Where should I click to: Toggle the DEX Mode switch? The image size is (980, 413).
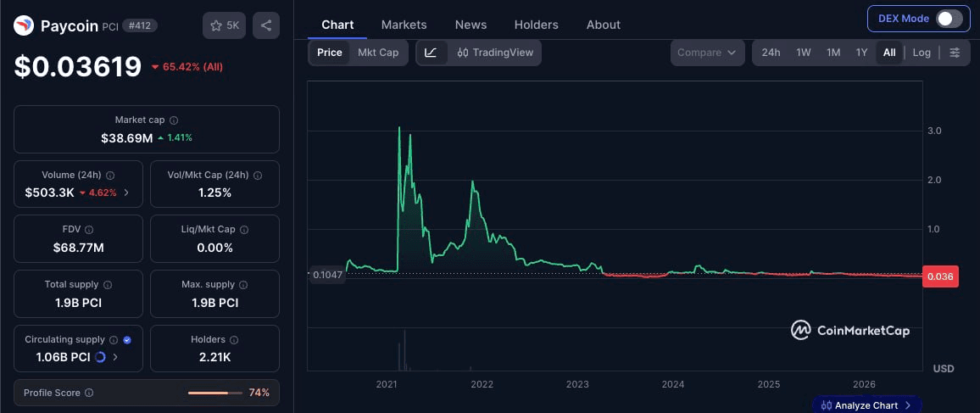point(949,19)
